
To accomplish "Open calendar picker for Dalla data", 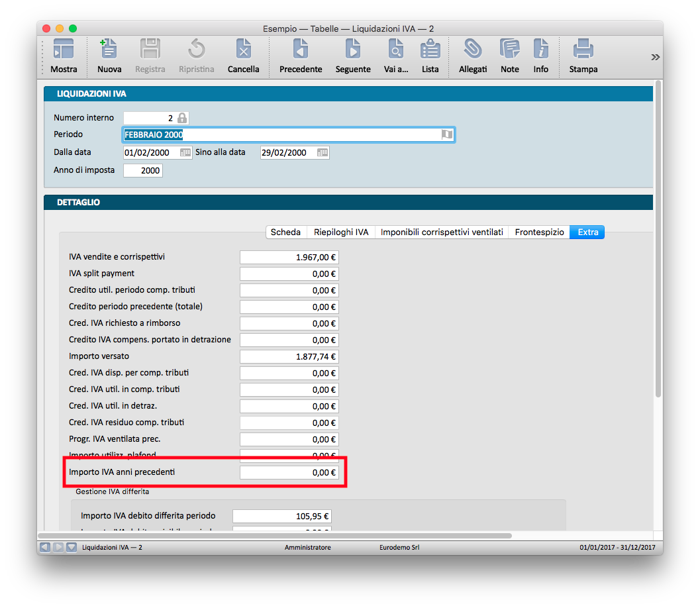I will click(185, 152).
